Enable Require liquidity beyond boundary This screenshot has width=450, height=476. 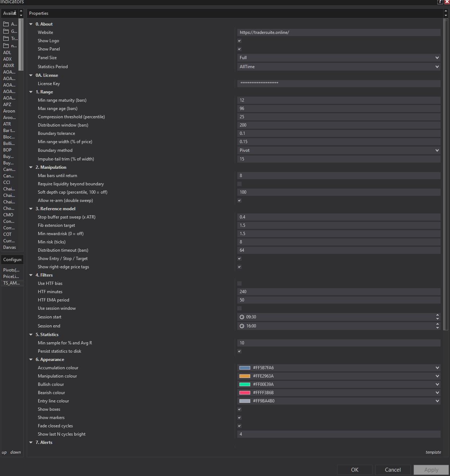pos(239,184)
